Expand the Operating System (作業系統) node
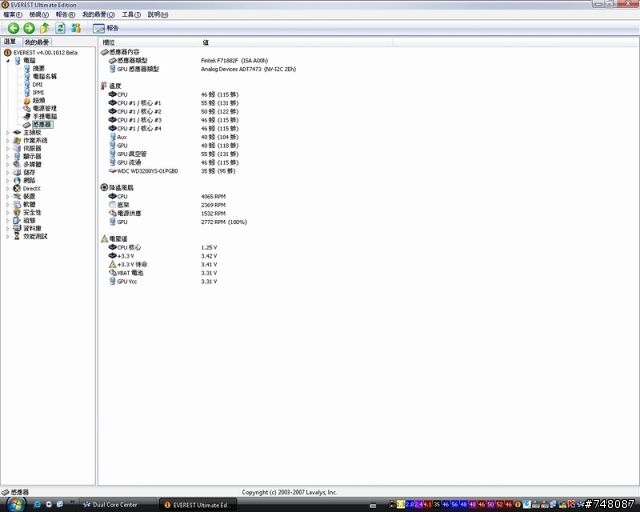The image size is (640, 512). 8,140
